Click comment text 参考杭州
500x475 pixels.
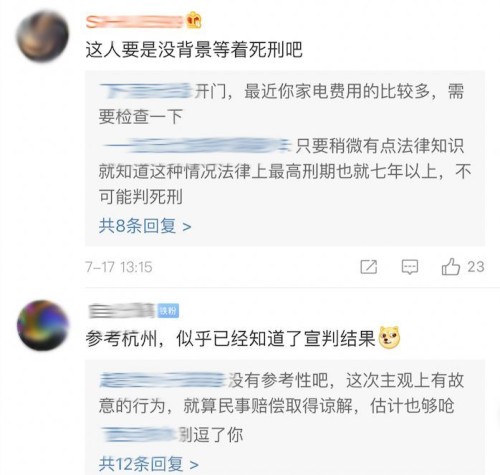[121, 339]
